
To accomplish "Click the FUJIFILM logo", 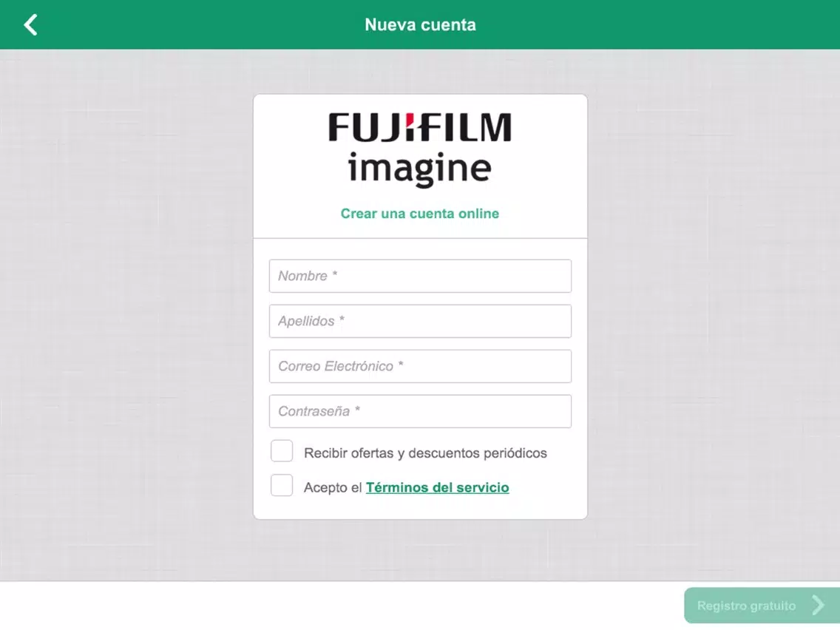I will pos(420,127).
